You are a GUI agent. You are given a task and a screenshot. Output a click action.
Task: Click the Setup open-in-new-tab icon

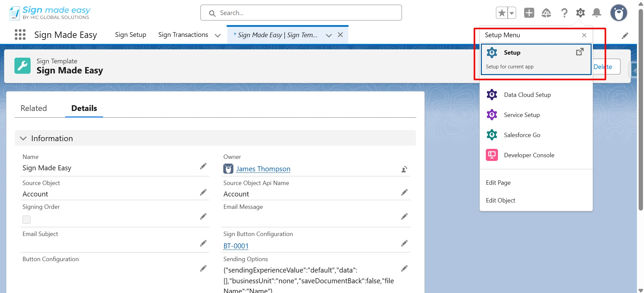[580, 52]
